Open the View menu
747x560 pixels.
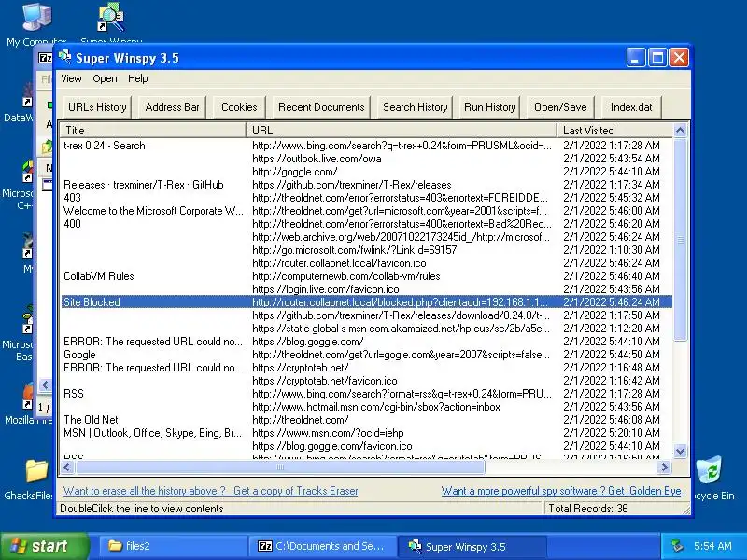pos(71,78)
